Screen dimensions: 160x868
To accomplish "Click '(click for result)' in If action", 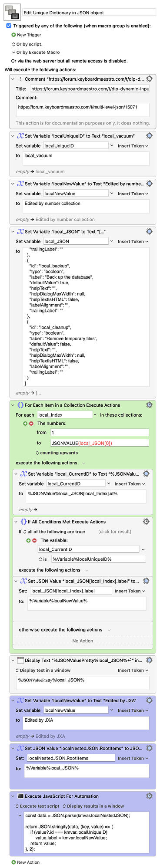I will click(x=114, y=531).
